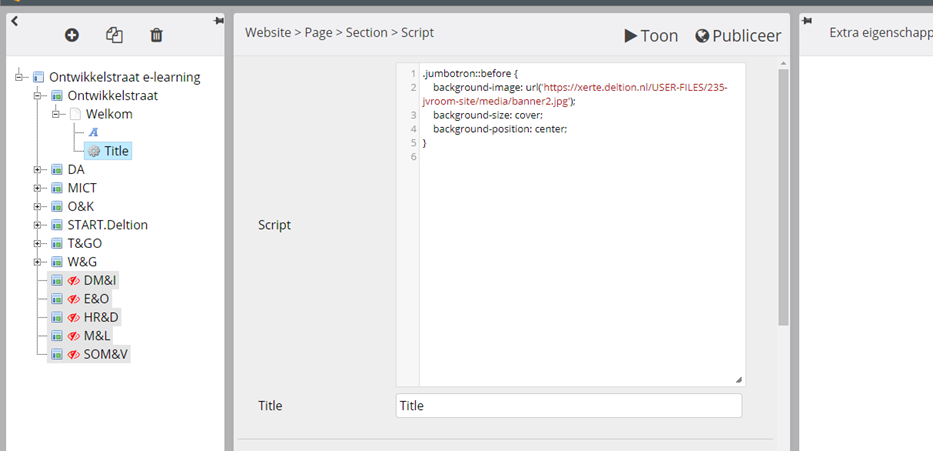The width and height of the screenshot is (933, 451).
Task: Click the Toon preview button
Action: (x=651, y=36)
